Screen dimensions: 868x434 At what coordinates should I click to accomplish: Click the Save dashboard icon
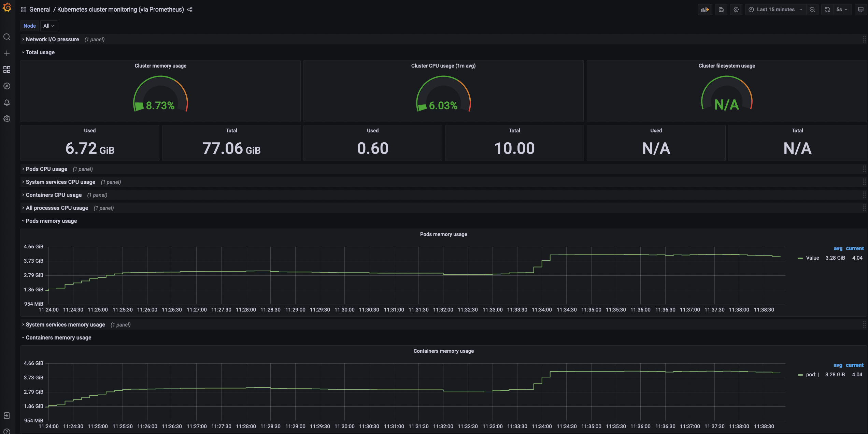point(721,10)
